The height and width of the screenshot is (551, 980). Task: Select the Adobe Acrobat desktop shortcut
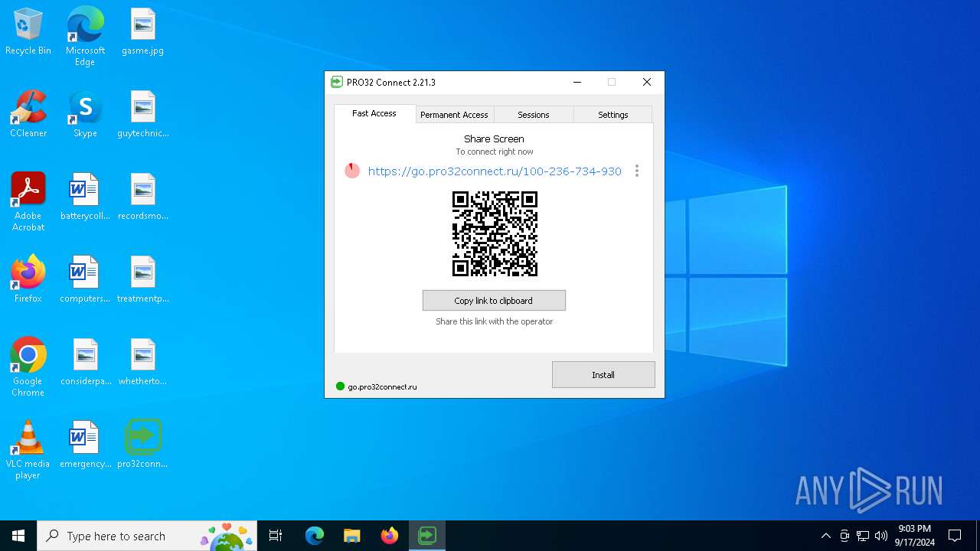28,202
